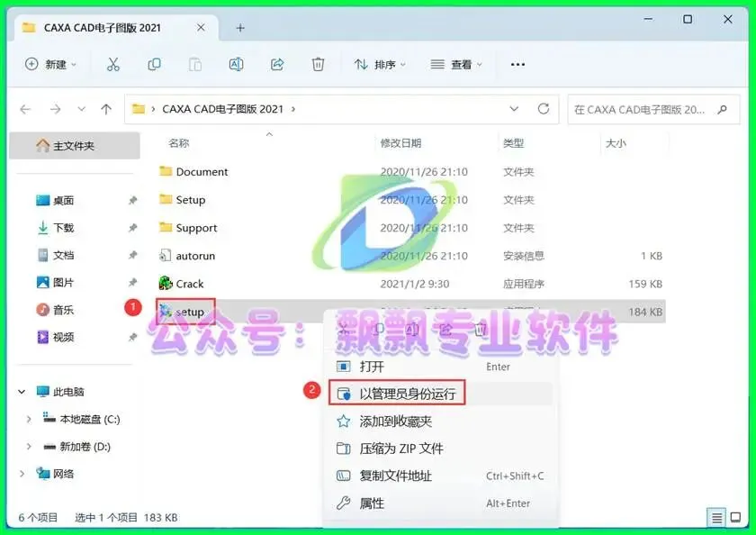This screenshot has height=535, width=756.
Task: Click the 184 KB size cell
Action: [645, 312]
